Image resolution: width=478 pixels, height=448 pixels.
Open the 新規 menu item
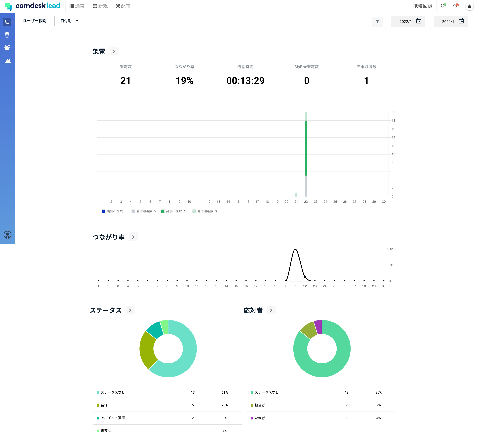pyautogui.click(x=100, y=6)
